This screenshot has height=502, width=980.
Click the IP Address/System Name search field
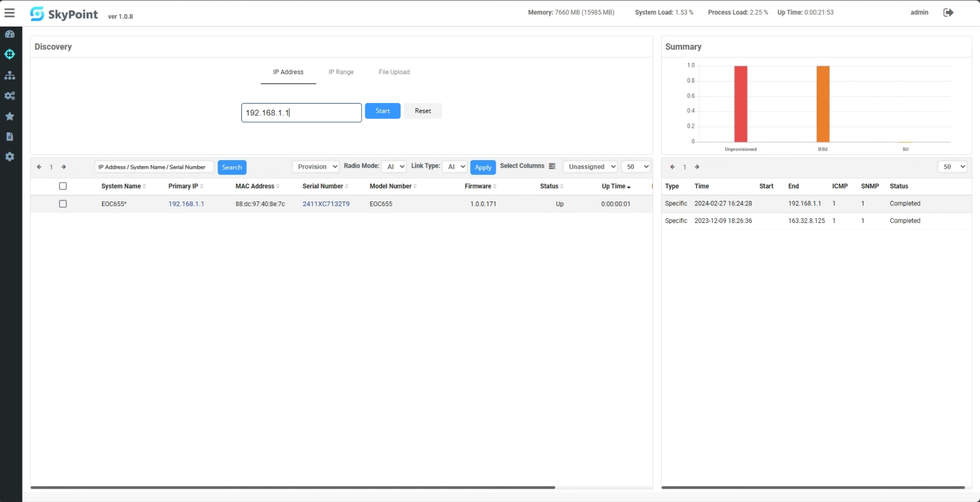coord(154,167)
